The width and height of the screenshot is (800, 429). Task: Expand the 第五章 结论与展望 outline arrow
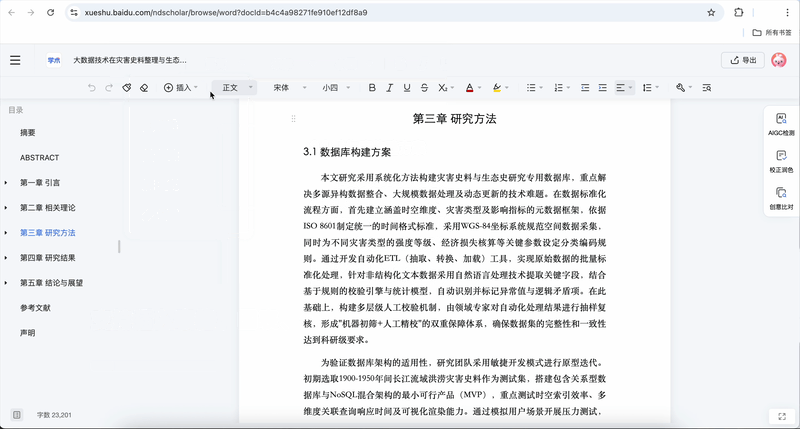coord(6,283)
